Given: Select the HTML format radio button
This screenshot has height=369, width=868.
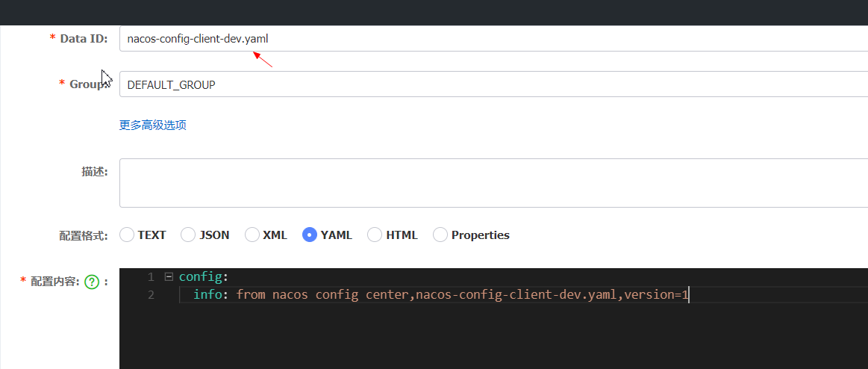Looking at the screenshot, I should point(375,235).
